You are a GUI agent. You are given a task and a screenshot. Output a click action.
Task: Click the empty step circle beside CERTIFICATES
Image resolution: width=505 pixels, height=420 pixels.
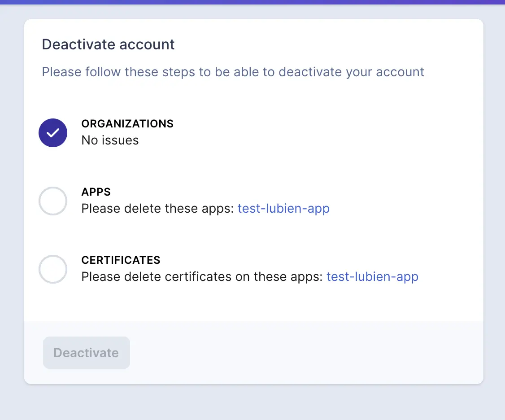(x=53, y=269)
